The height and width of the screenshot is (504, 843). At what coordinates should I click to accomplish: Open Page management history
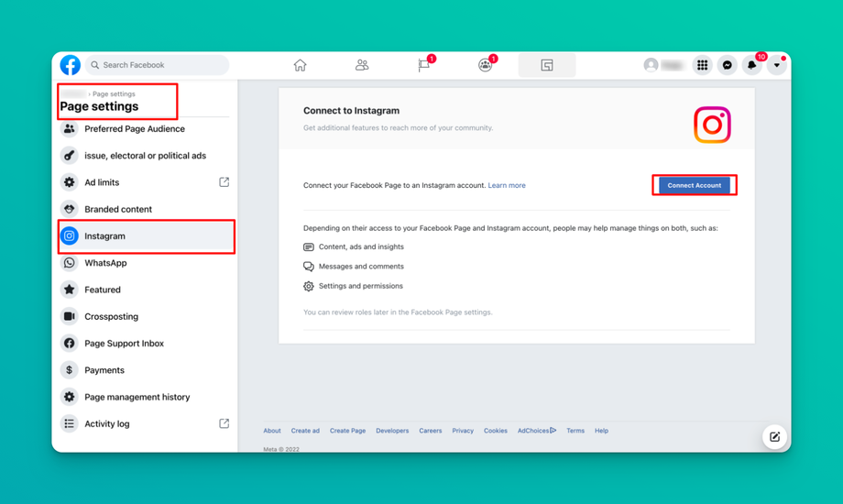(x=145, y=397)
